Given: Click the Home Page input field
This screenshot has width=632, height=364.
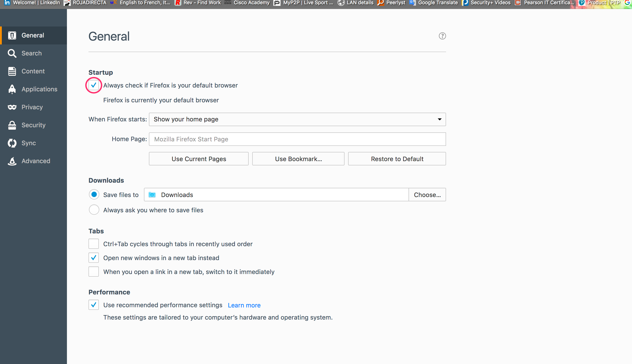Looking at the screenshot, I should (x=297, y=139).
